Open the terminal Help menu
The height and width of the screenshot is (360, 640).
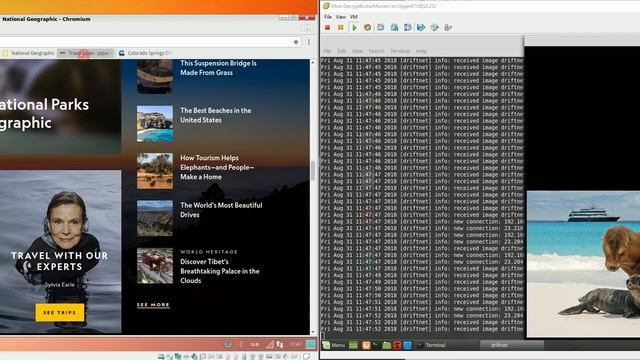[x=421, y=51]
